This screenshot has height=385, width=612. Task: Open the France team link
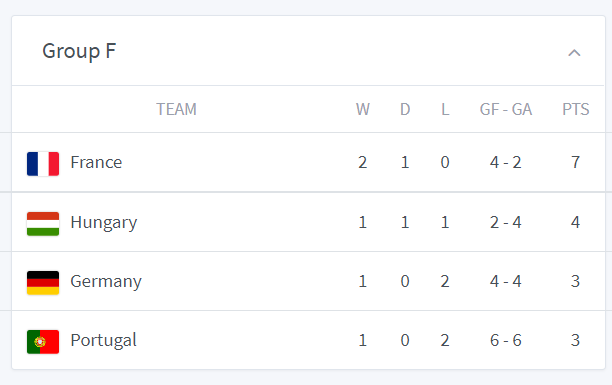[x=96, y=162]
